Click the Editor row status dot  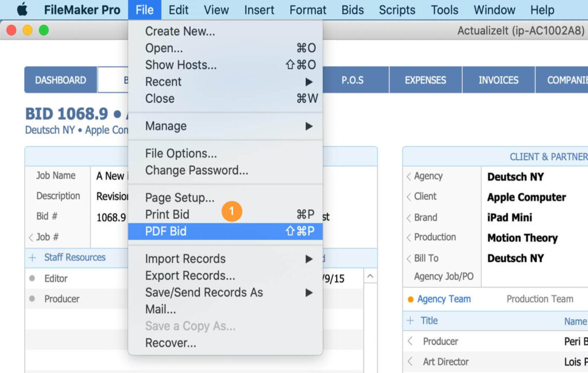tap(32, 278)
